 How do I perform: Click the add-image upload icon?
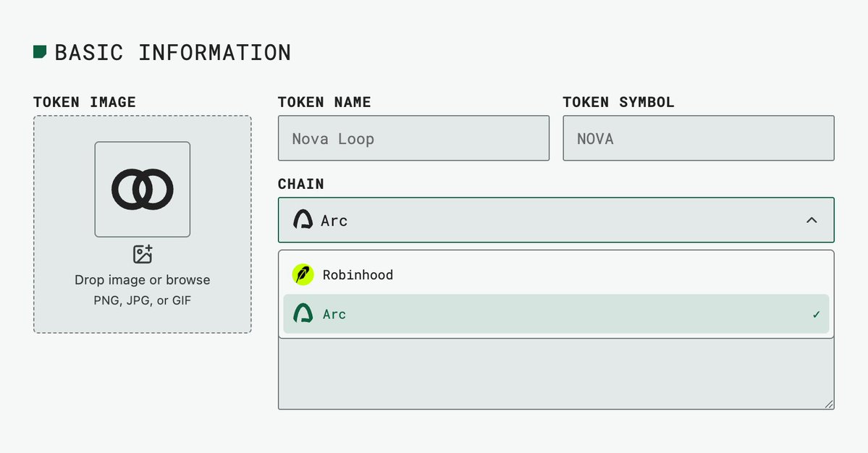pyautogui.click(x=143, y=254)
